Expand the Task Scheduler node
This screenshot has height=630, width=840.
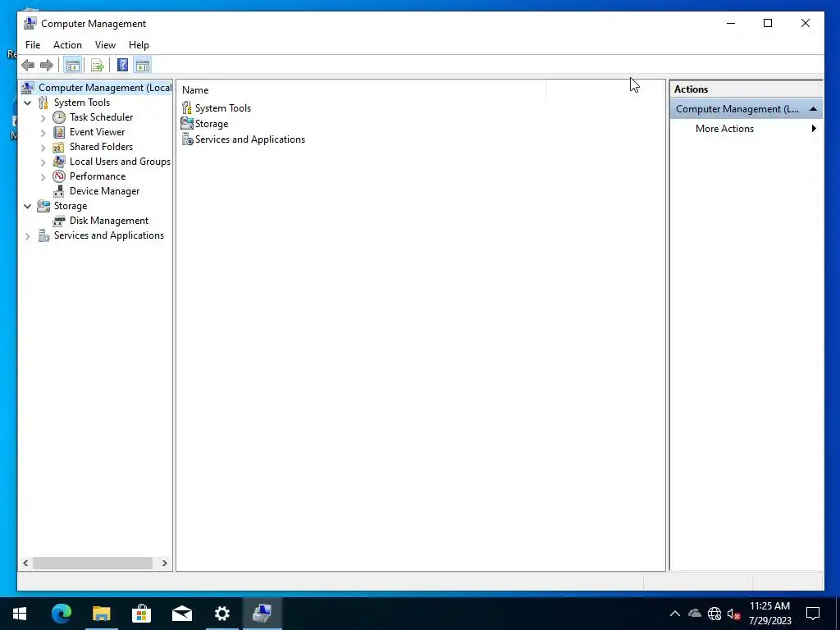tap(43, 118)
